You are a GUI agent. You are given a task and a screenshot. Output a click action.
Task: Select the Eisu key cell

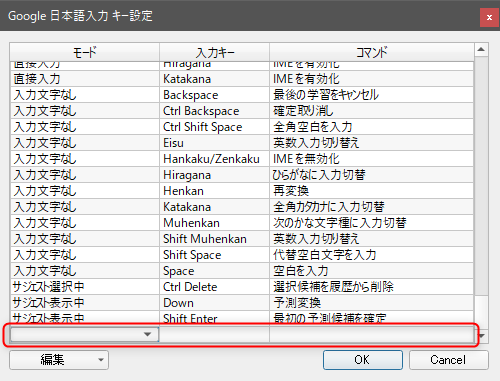214,143
